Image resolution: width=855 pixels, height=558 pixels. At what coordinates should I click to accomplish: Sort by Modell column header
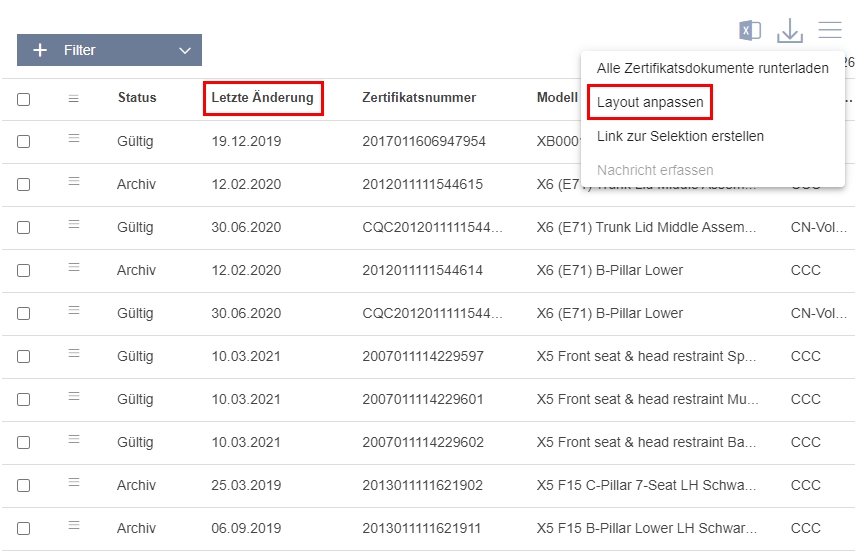(x=557, y=98)
